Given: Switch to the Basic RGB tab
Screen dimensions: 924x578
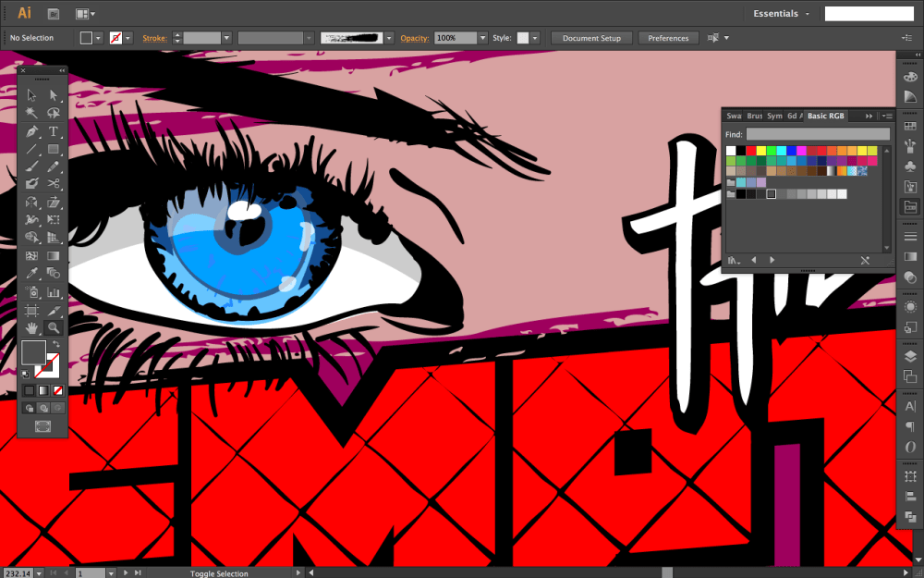Looking at the screenshot, I should point(825,116).
